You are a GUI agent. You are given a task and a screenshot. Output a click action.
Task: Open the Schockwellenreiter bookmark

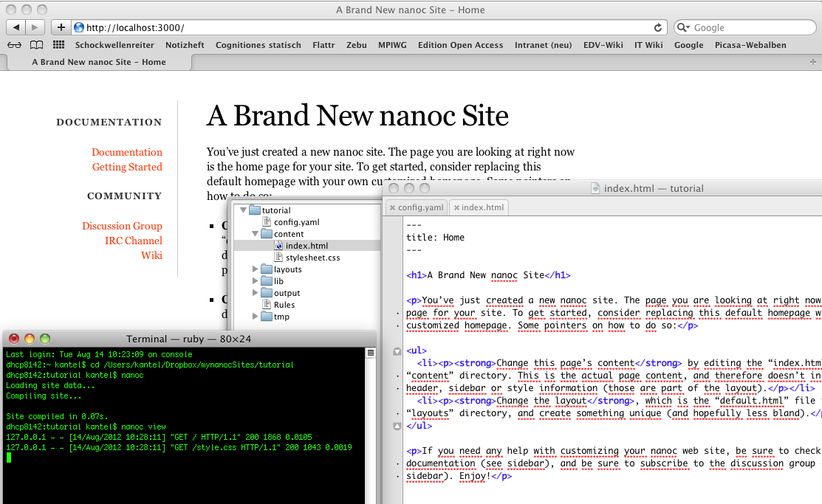(114, 45)
